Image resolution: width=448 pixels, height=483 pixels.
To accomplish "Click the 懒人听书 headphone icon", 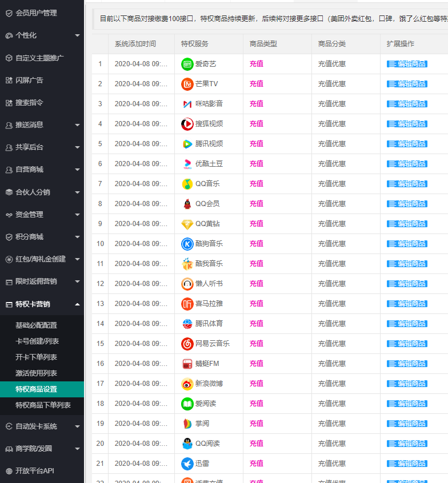I will pyautogui.click(x=187, y=284).
